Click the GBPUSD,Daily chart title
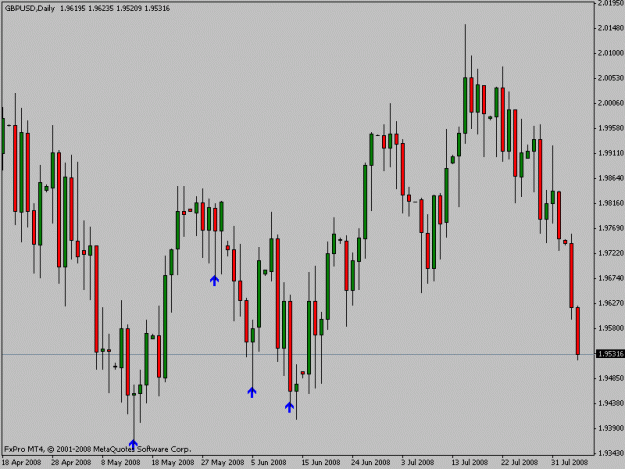Image resolution: width=625 pixels, height=469 pixels. coord(30,8)
